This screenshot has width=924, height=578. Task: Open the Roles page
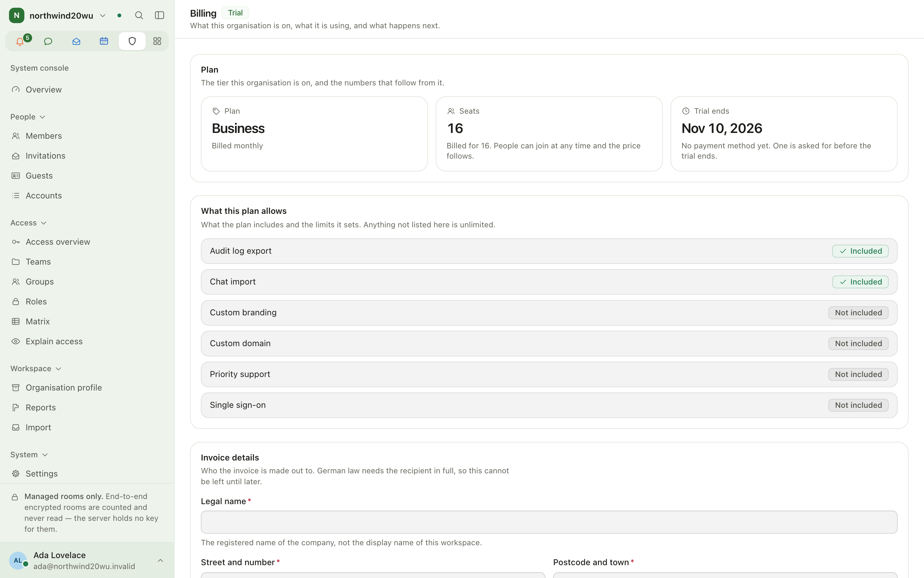coord(87,301)
